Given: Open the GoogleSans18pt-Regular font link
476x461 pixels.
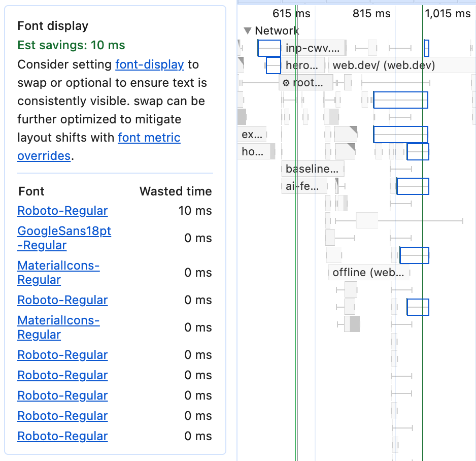Looking at the screenshot, I should click(64, 238).
